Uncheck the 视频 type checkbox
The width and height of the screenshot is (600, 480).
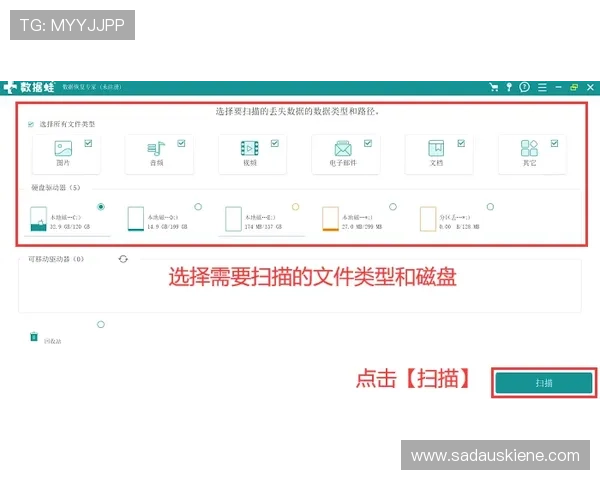275,143
